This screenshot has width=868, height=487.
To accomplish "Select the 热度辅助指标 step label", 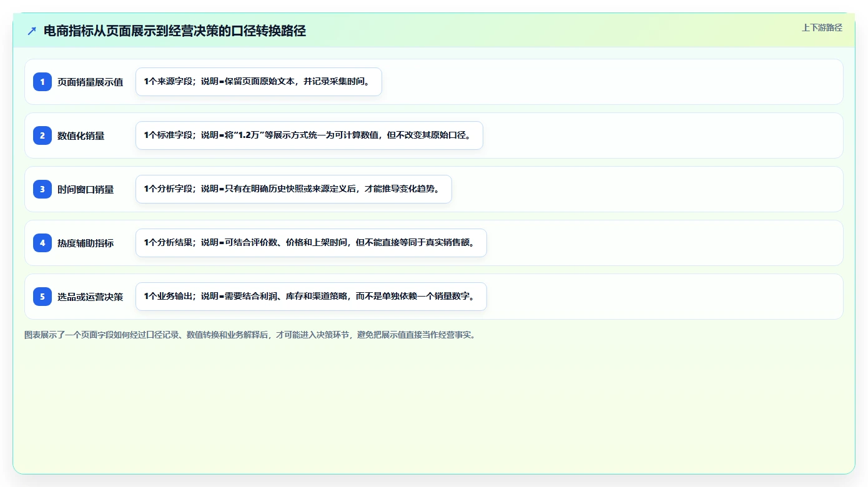I will pos(86,243).
